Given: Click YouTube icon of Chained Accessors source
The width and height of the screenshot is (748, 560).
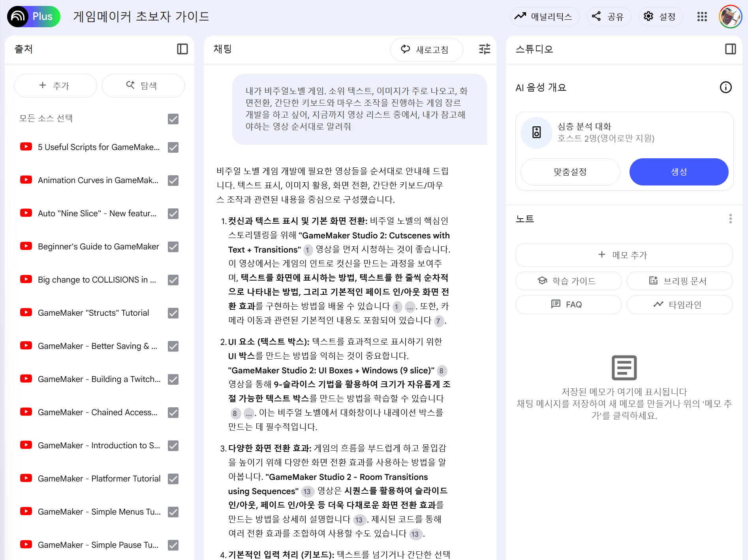Looking at the screenshot, I should [26, 412].
